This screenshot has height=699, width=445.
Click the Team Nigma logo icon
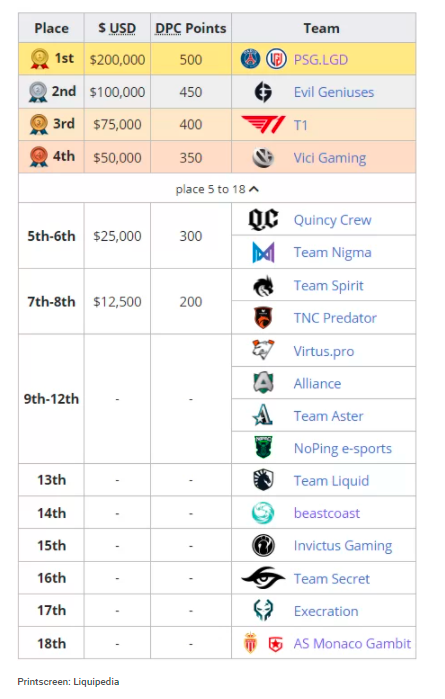click(263, 252)
